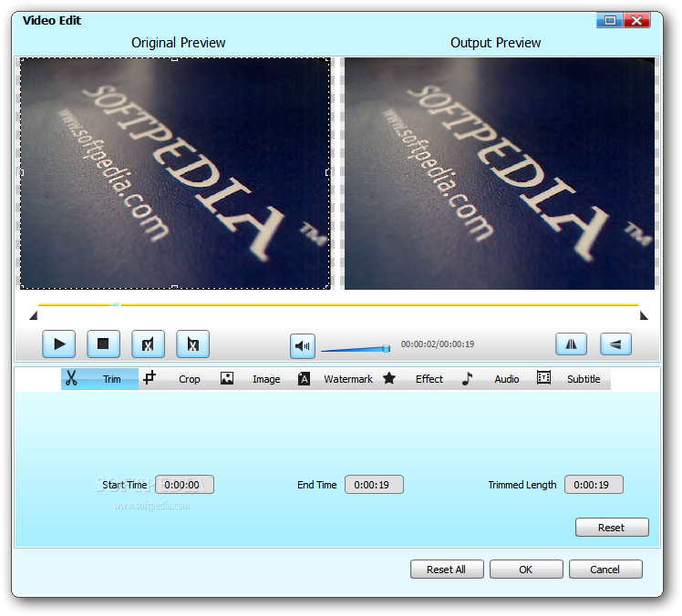Set trim start mark button

coord(148,344)
